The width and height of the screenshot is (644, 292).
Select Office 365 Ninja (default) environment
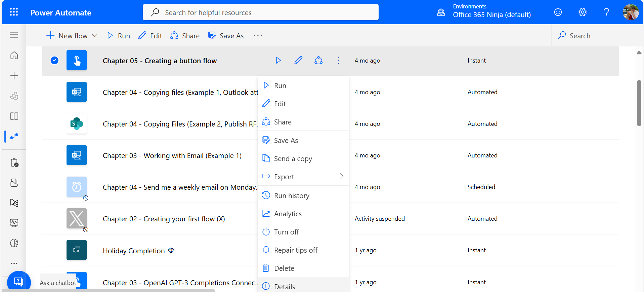pos(492,15)
